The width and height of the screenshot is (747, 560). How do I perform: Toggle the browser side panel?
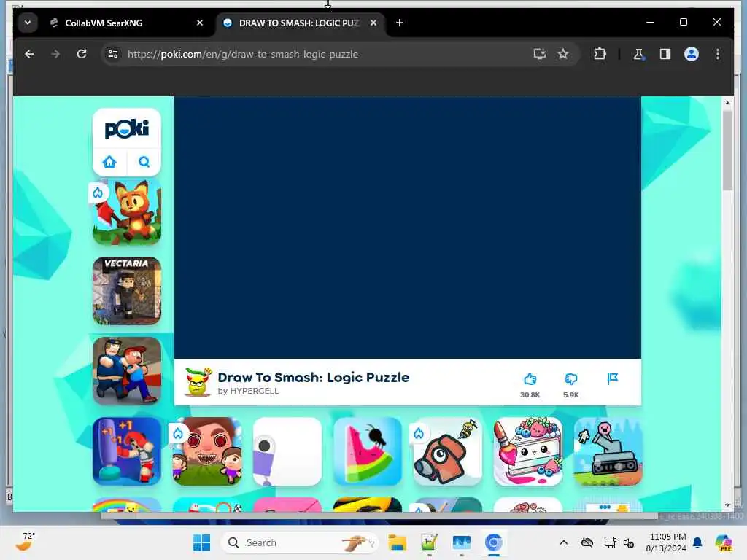click(665, 54)
